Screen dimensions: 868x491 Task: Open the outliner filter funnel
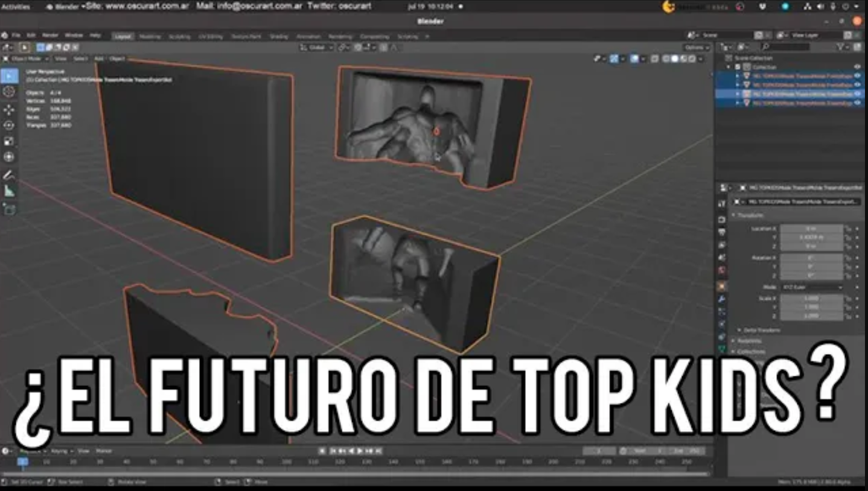coord(841,46)
